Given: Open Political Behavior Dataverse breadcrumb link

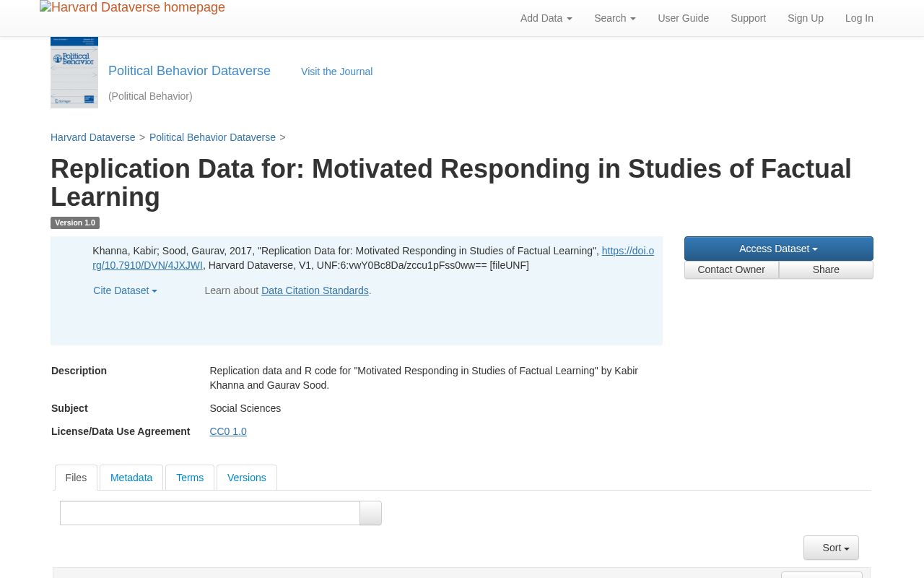Looking at the screenshot, I should pos(212,137).
